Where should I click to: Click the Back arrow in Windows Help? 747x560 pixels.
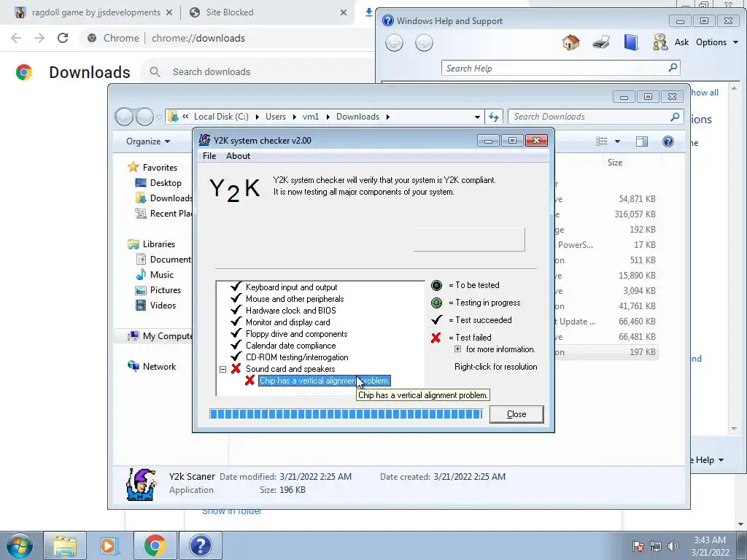click(394, 43)
